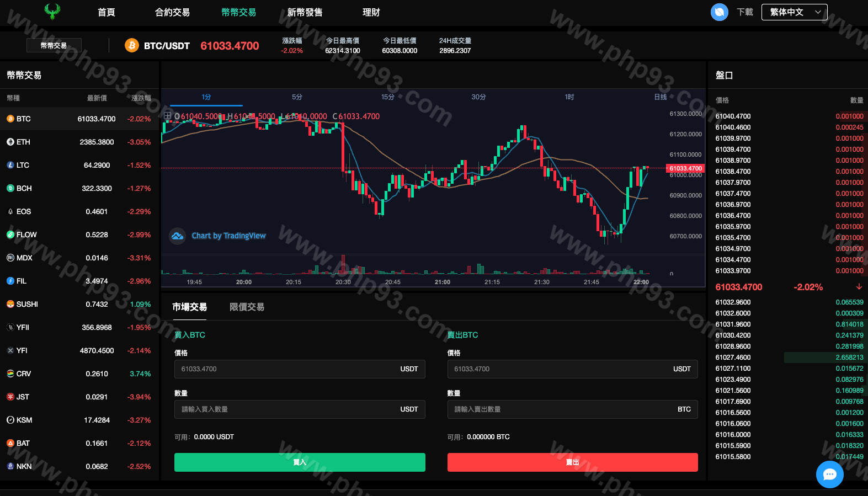The image size is (868, 496).
Task: Select the ETH coin icon in list
Action: click(x=10, y=142)
